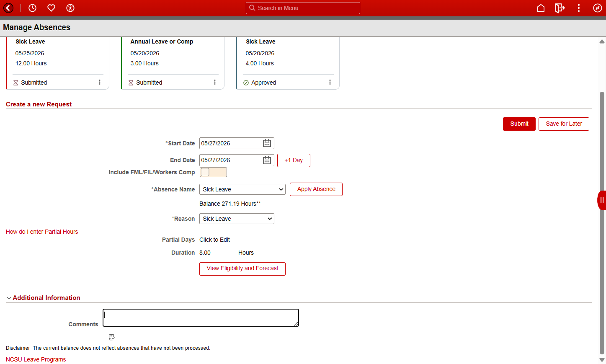Open the red side panel handle

602,200
